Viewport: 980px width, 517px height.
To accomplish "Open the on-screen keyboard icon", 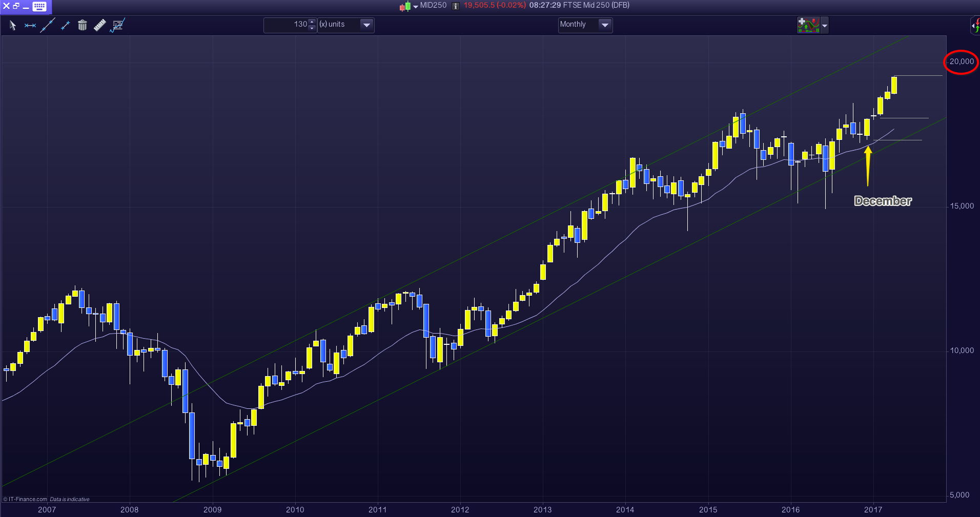I will click(x=39, y=6).
